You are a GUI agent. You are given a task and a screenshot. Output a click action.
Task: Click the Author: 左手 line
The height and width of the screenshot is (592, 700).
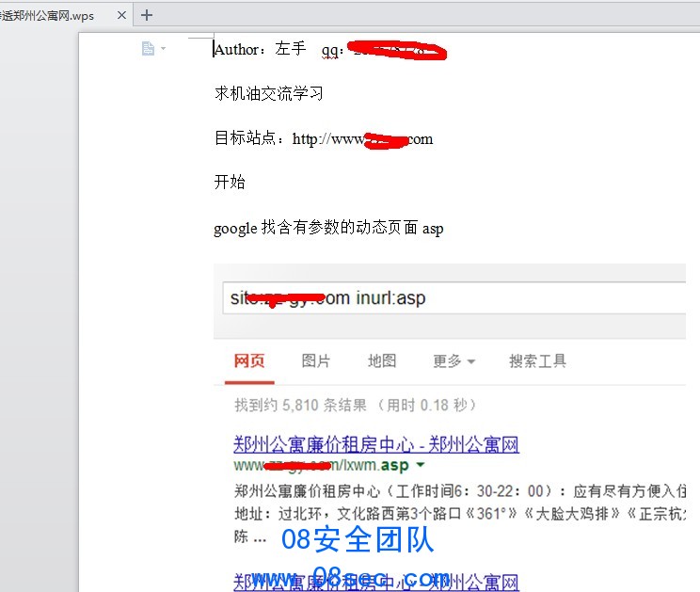(x=330, y=49)
